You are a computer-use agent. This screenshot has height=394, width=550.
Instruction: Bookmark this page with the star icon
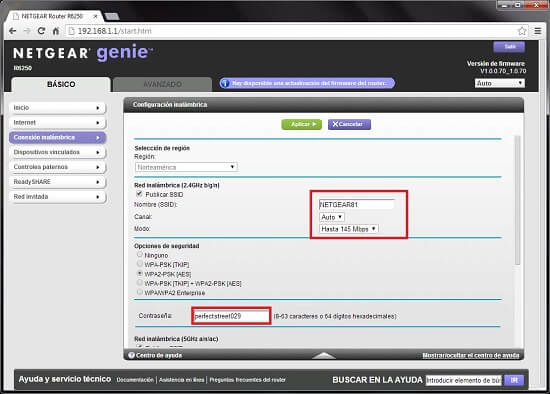(522, 31)
